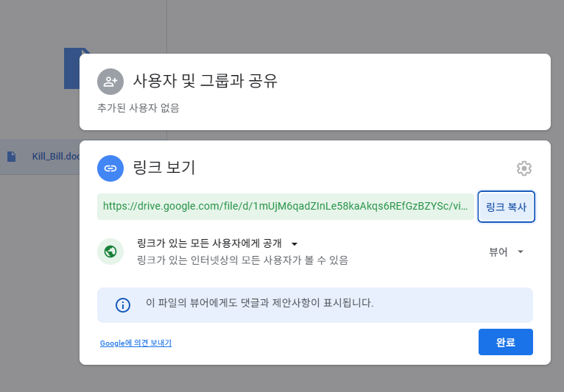Select the Kill_Bill document file icon

click(12, 157)
